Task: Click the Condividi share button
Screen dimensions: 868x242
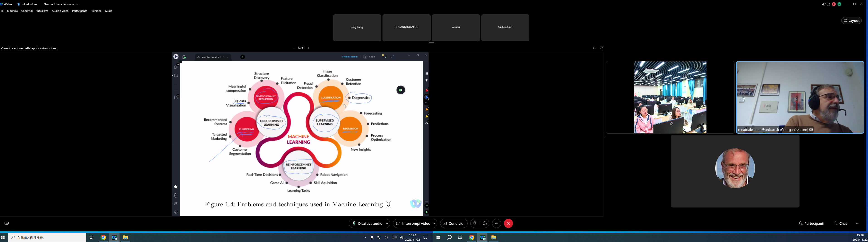Action: (454, 223)
